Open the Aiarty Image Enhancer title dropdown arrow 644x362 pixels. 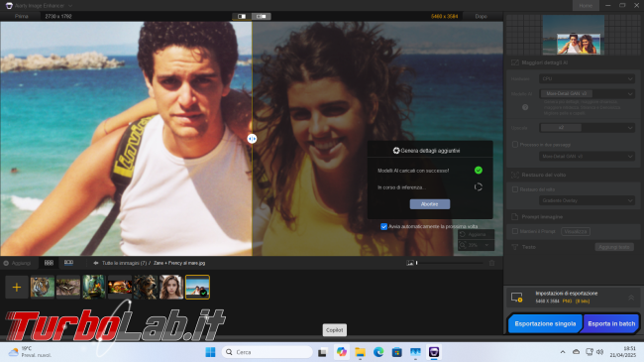pos(70,6)
